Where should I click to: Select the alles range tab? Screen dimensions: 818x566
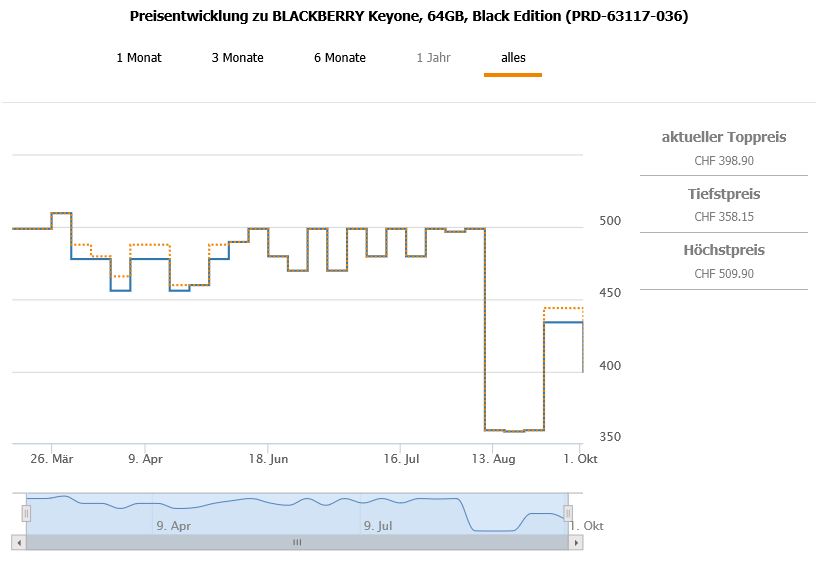point(513,58)
